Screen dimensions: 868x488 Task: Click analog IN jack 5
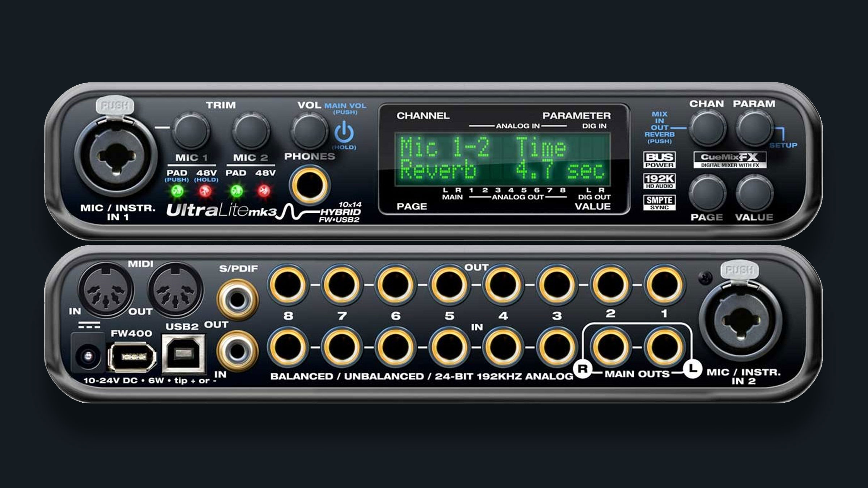[x=450, y=347]
